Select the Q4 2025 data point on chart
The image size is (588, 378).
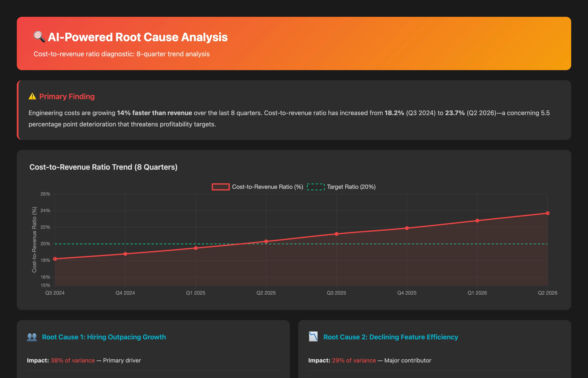click(x=407, y=228)
